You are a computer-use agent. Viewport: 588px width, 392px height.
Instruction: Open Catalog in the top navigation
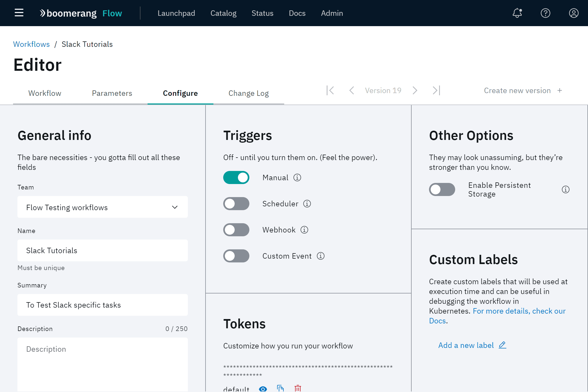(223, 13)
